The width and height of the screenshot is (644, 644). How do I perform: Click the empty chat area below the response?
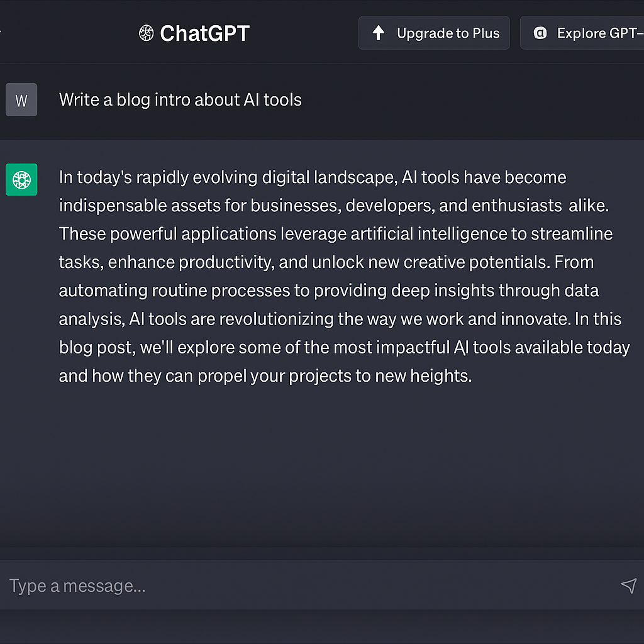[322, 465]
